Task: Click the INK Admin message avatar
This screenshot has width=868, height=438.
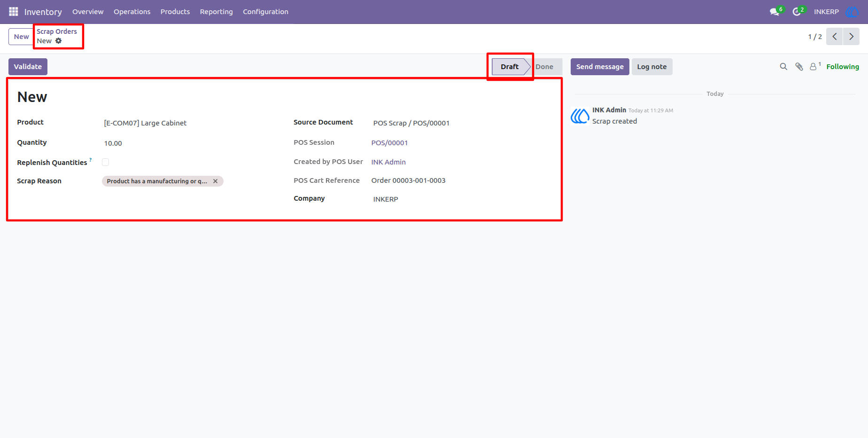Action: coord(580,116)
